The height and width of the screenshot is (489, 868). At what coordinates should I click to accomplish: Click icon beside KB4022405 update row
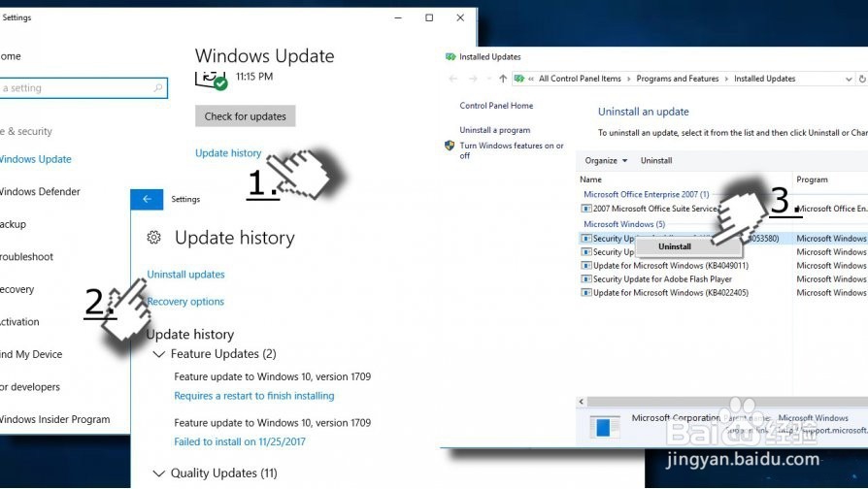coord(586,293)
